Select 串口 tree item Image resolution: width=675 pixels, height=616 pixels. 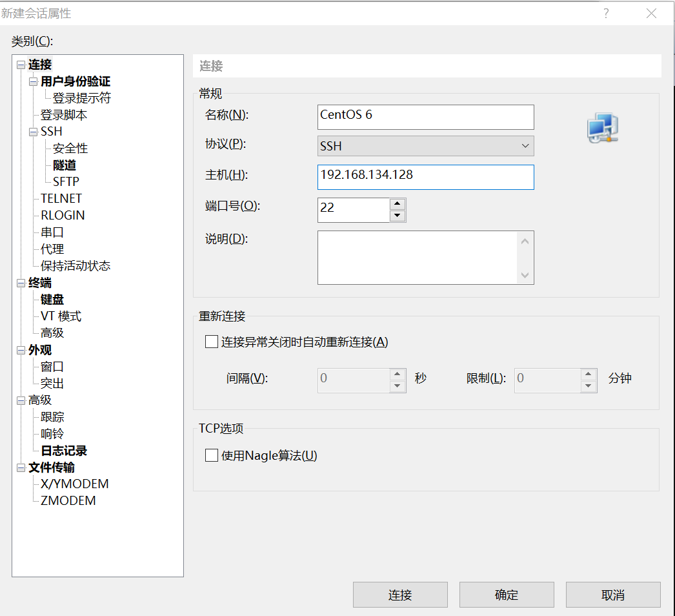[x=52, y=232]
